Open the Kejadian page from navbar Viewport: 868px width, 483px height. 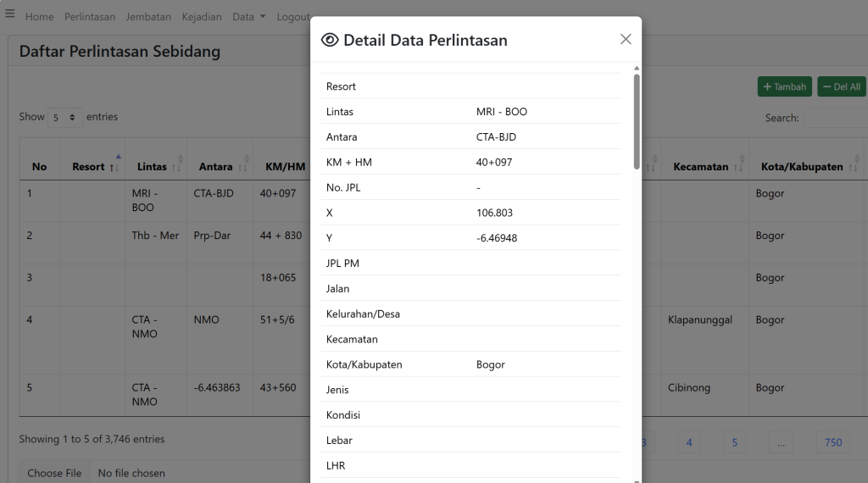202,17
